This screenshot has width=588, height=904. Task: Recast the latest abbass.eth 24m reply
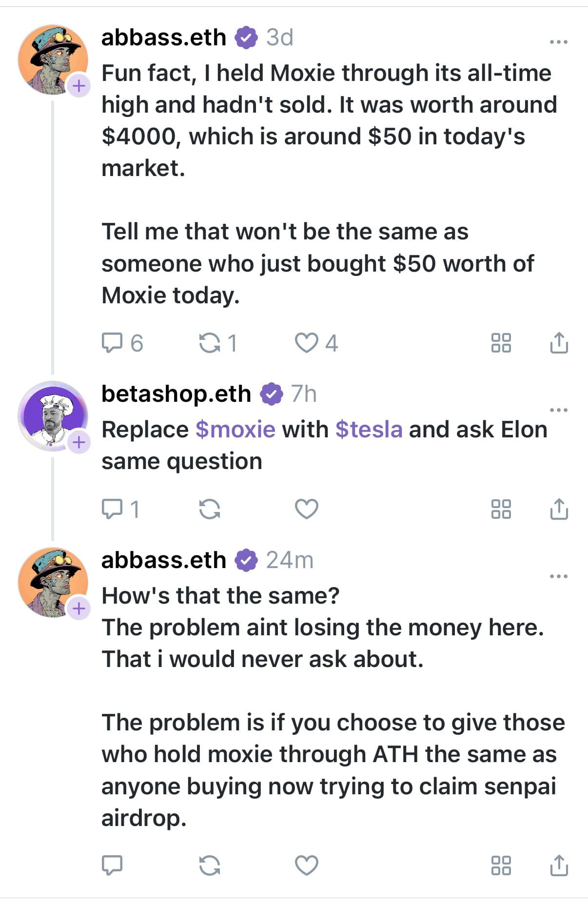coord(210,865)
